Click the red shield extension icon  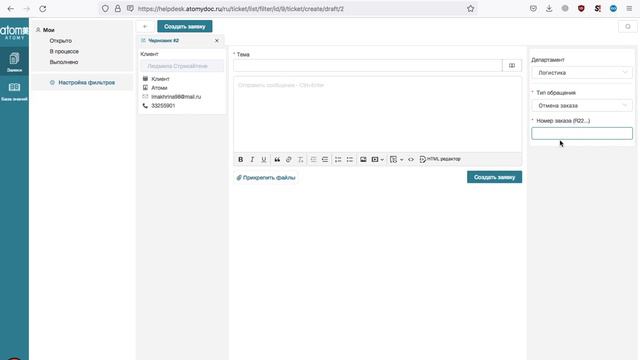[x=581, y=9]
